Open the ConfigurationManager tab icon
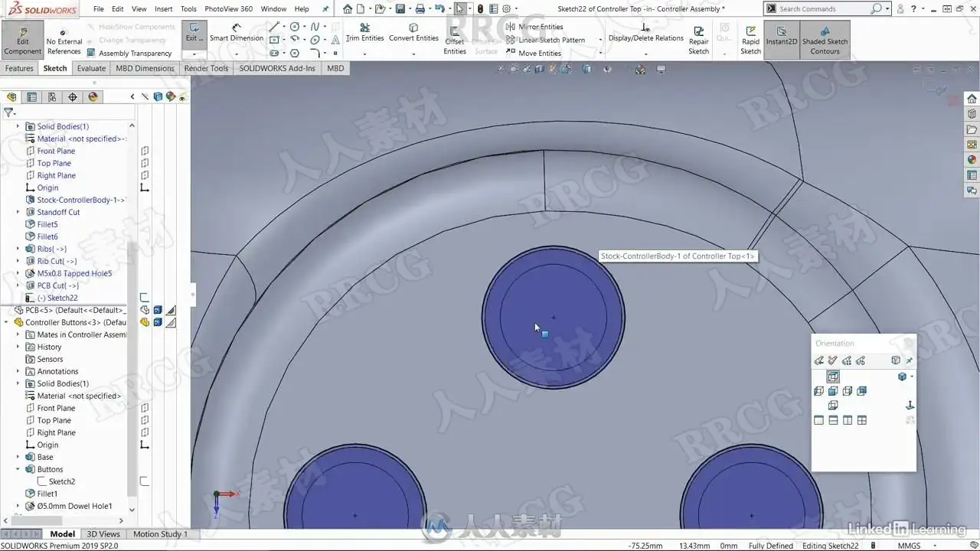The height and width of the screenshot is (551, 980). point(52,97)
